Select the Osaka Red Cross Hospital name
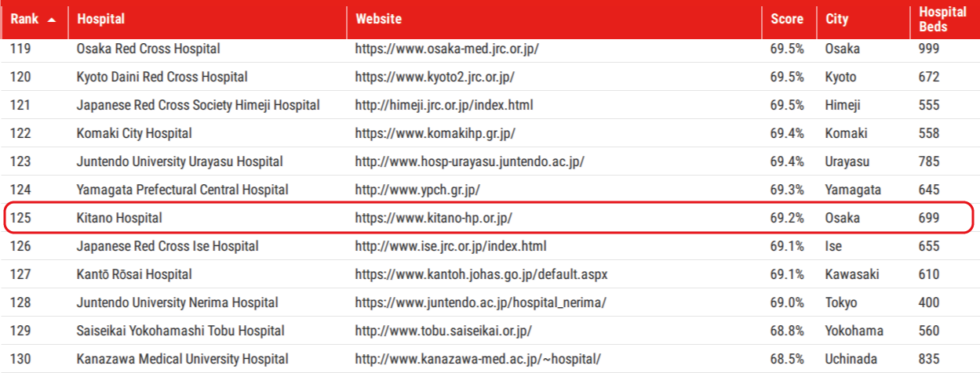The image size is (980, 373). click(148, 49)
